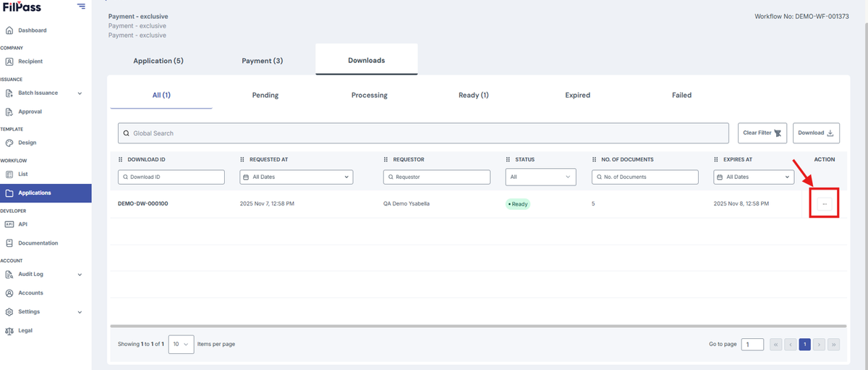Focus the Global Search field
868x370 pixels.
423,133
